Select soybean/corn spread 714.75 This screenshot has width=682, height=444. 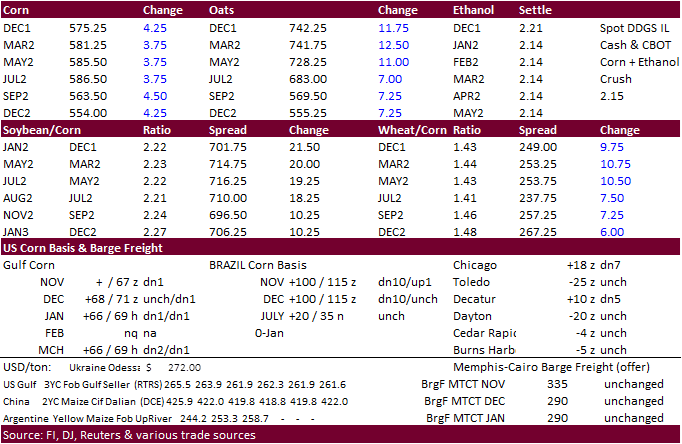tap(228, 164)
